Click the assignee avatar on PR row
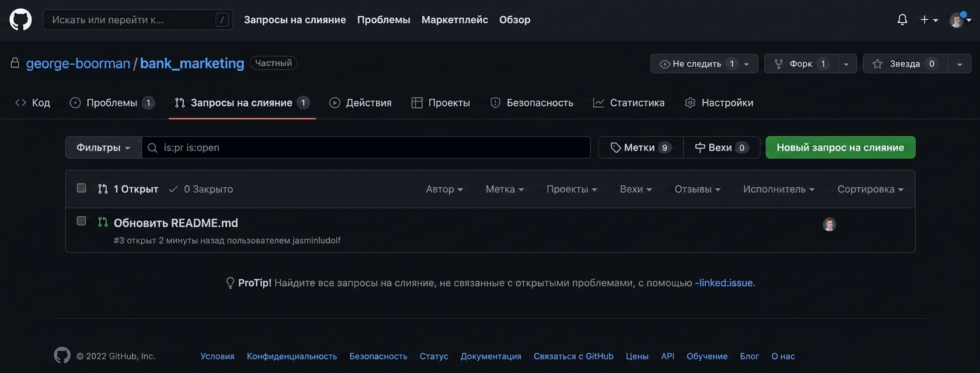This screenshot has width=980, height=373. click(829, 224)
